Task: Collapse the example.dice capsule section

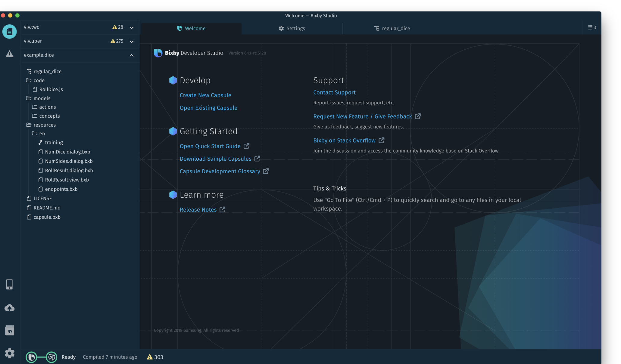Action: coord(132,55)
